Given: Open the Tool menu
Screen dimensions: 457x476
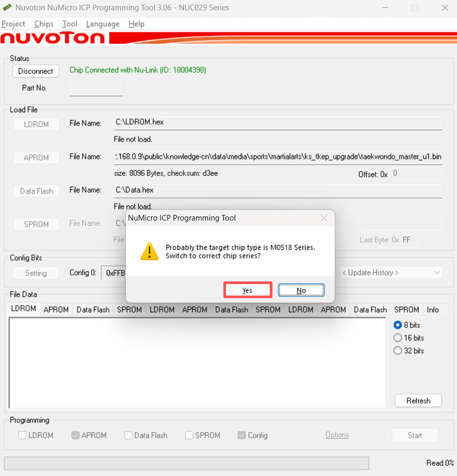Looking at the screenshot, I should point(69,24).
